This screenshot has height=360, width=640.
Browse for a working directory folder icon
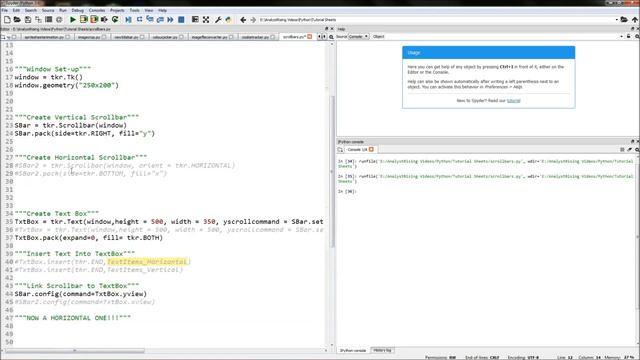tap(624, 20)
